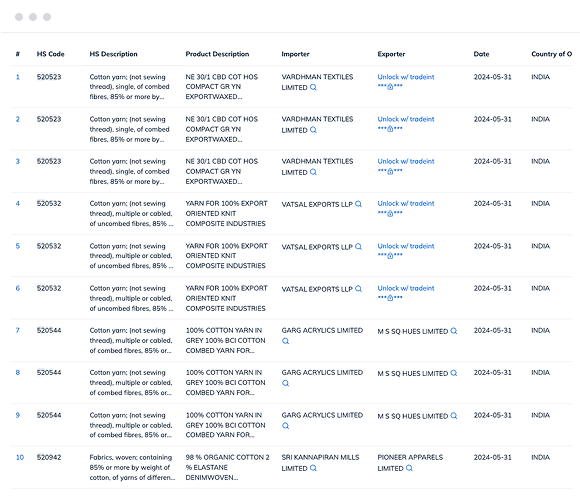Image resolution: width=580 pixels, height=500 pixels.
Task: Click YARN FOR 100% EXPORT description row 6
Action: click(x=226, y=298)
